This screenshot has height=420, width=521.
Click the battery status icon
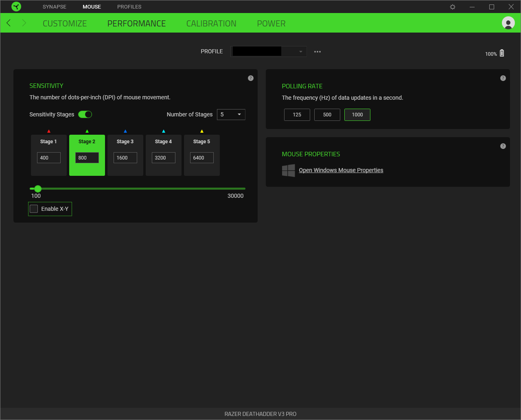coord(502,53)
